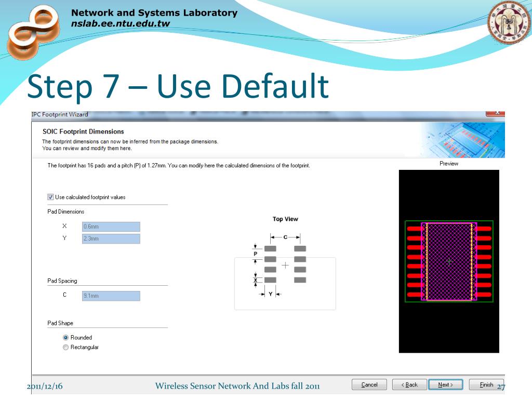Click the Pad Spacing C field
The height and width of the screenshot is (399, 532).
pyautogui.click(x=111, y=296)
